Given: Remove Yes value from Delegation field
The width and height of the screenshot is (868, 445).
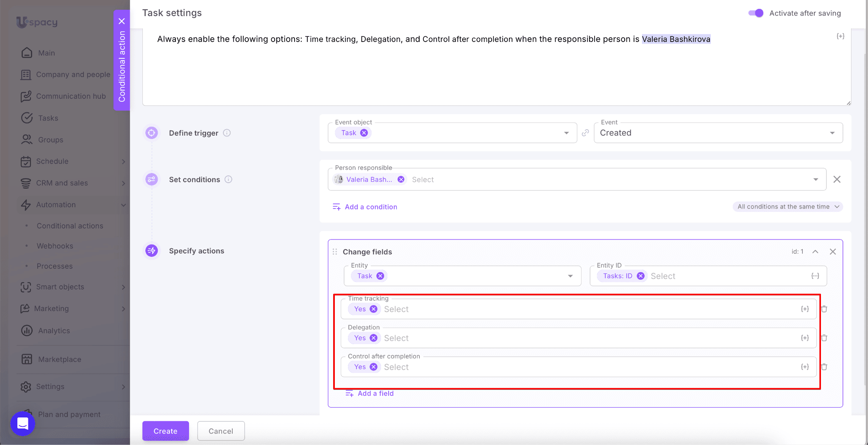Looking at the screenshot, I should point(373,338).
